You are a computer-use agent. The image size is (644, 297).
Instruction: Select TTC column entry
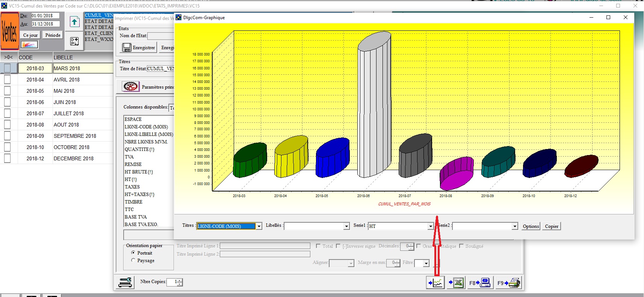tap(129, 210)
